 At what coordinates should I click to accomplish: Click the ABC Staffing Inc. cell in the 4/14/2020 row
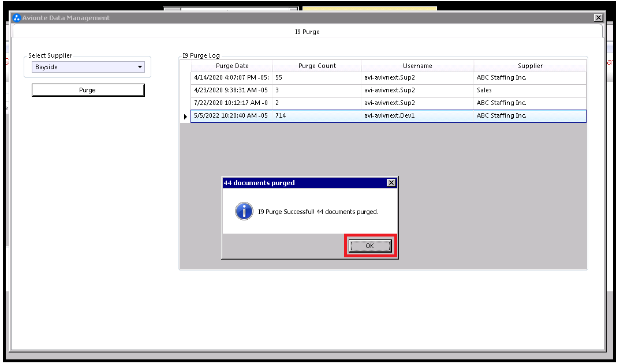530,78
